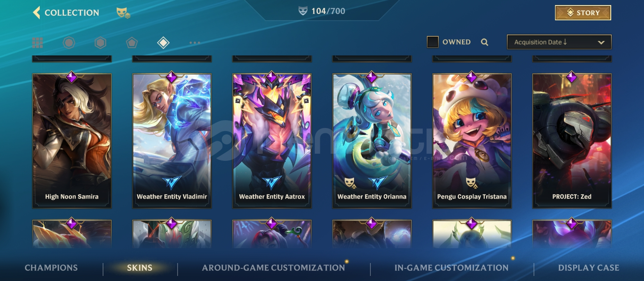Go to the Display Case tab
Image resolution: width=644 pixels, height=281 pixels.
pos(589,268)
